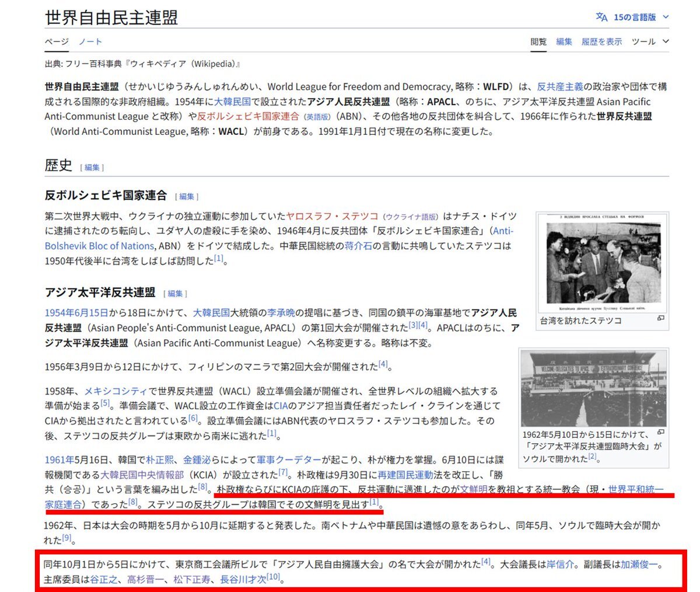Viewport: 700px width, 592px height.
Task: Enlarge the 1962年5月10日 photo via icon
Action: (661, 432)
